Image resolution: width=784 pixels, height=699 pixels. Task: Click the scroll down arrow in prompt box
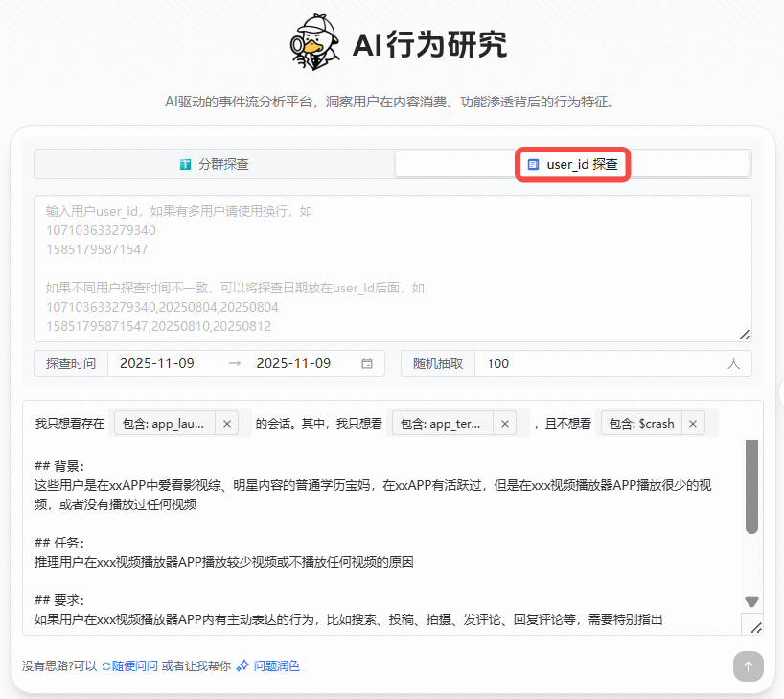tap(751, 601)
